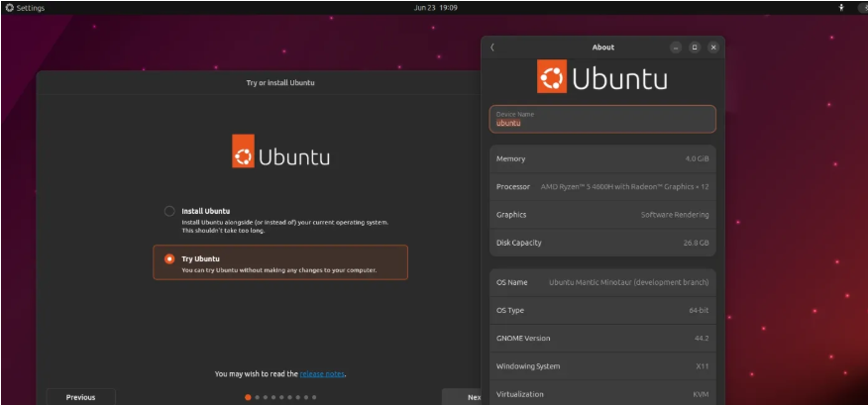Click the Ubuntu logo in the installer window
868x405 pixels.
point(280,151)
